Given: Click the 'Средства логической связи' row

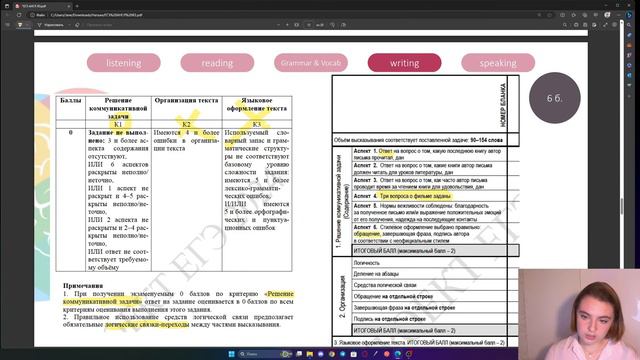Looking at the screenshot, I should click(x=430, y=285).
